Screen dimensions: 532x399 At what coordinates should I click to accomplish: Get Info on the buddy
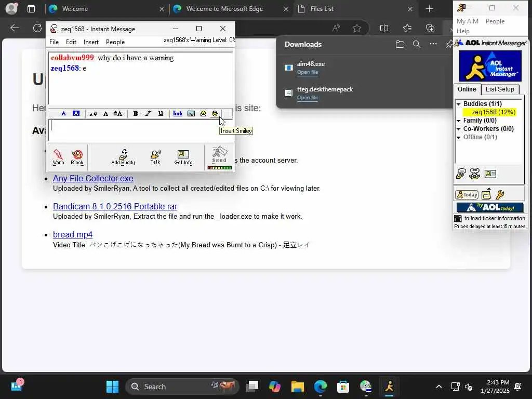pyautogui.click(x=183, y=157)
